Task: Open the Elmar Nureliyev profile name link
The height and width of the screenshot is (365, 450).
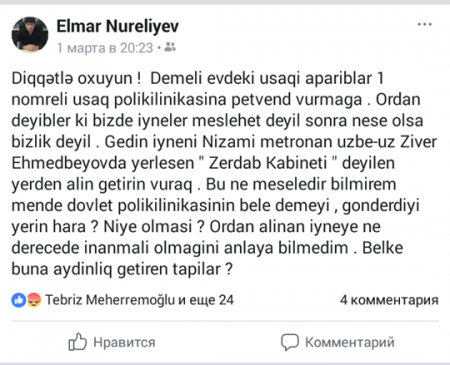Action: pos(117,26)
